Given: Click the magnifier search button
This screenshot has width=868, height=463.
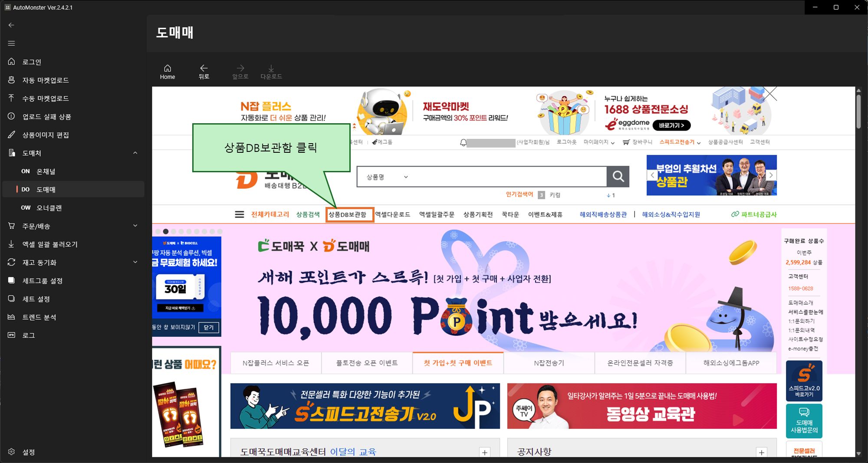Looking at the screenshot, I should click(x=618, y=177).
